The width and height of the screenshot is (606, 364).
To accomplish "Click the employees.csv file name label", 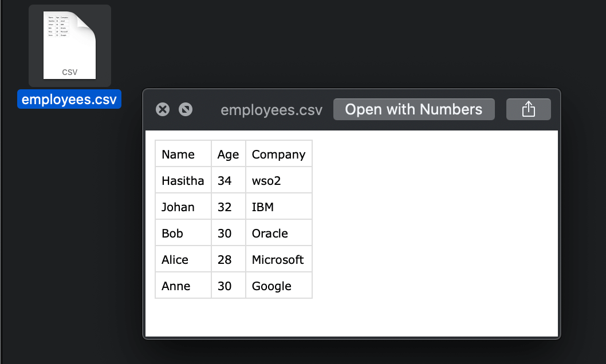I will pyautogui.click(x=69, y=99).
